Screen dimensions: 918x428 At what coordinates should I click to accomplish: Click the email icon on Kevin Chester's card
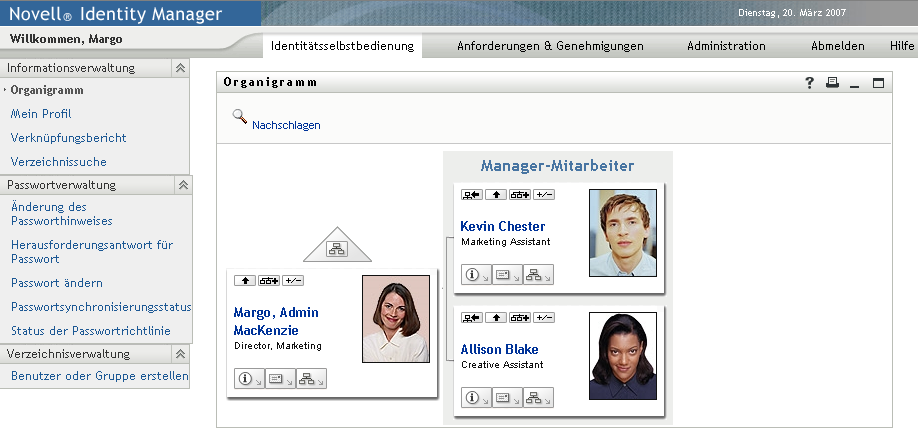click(507, 275)
